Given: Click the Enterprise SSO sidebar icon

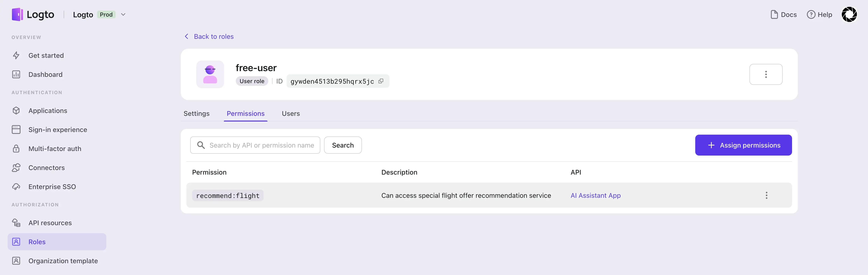Looking at the screenshot, I should (16, 186).
